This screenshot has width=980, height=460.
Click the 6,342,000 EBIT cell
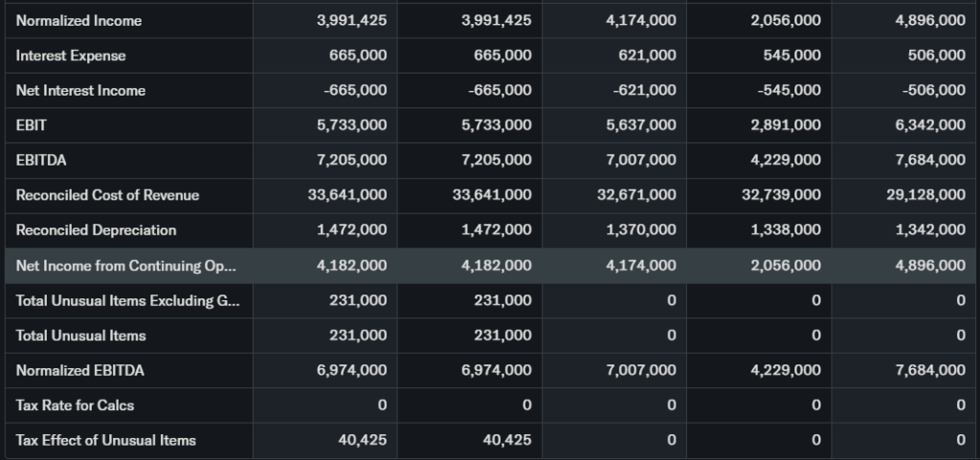(x=930, y=124)
